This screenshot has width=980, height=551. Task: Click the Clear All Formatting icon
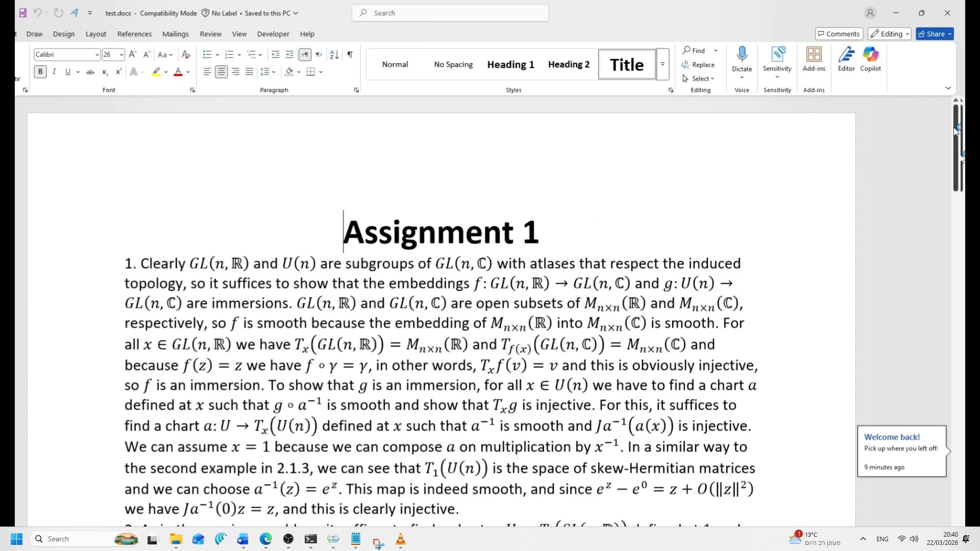[x=186, y=55]
